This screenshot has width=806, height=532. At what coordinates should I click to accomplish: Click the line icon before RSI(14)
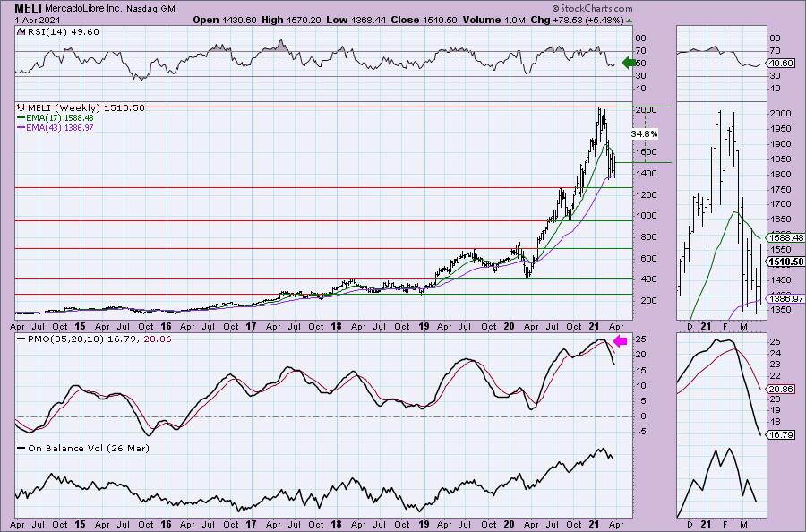20,31
